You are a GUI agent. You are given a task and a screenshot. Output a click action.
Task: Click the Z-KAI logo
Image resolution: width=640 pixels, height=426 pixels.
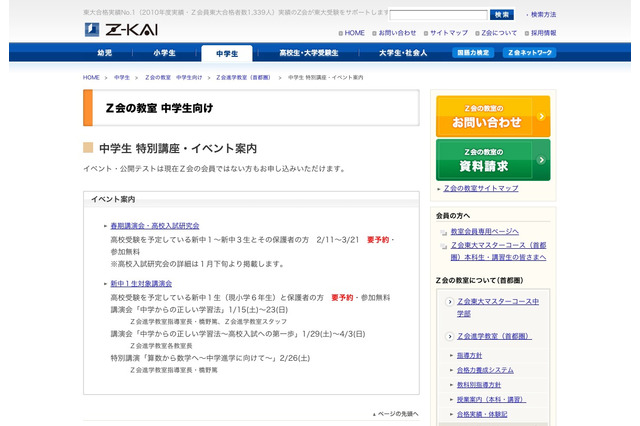[x=121, y=30]
